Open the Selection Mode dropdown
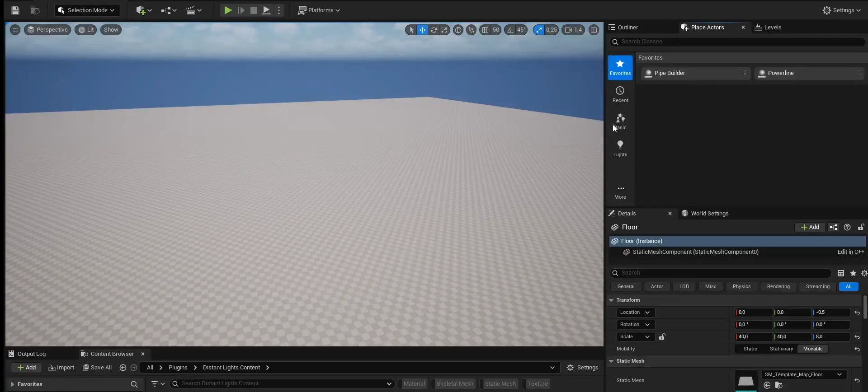The width and height of the screenshot is (868, 392). tap(87, 10)
